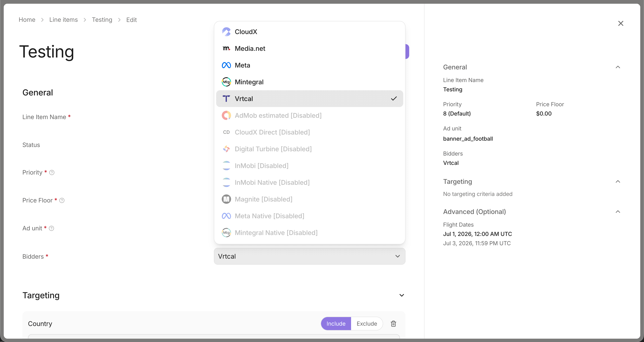Go to Home breadcrumb
Screen dimensions: 644x342
click(x=27, y=20)
